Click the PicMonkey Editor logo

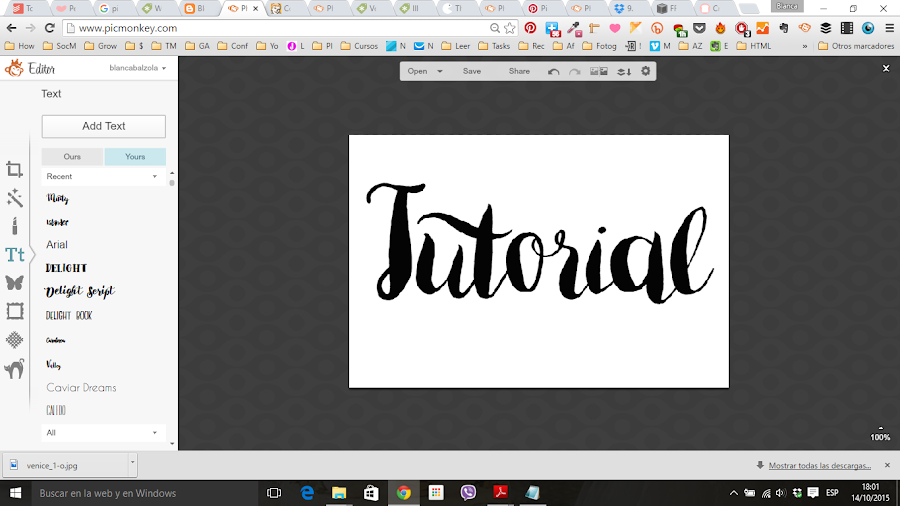click(30, 69)
